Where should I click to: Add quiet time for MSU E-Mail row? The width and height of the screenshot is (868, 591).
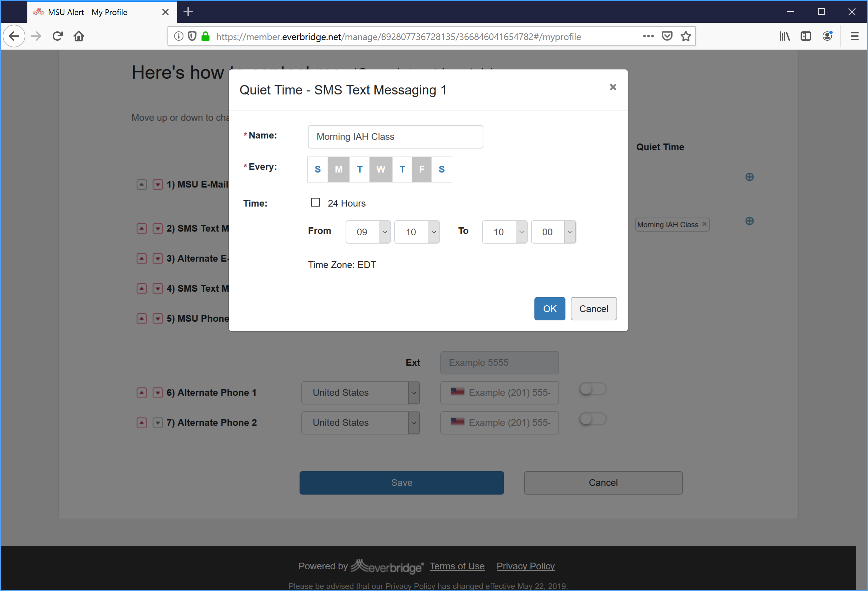749,177
